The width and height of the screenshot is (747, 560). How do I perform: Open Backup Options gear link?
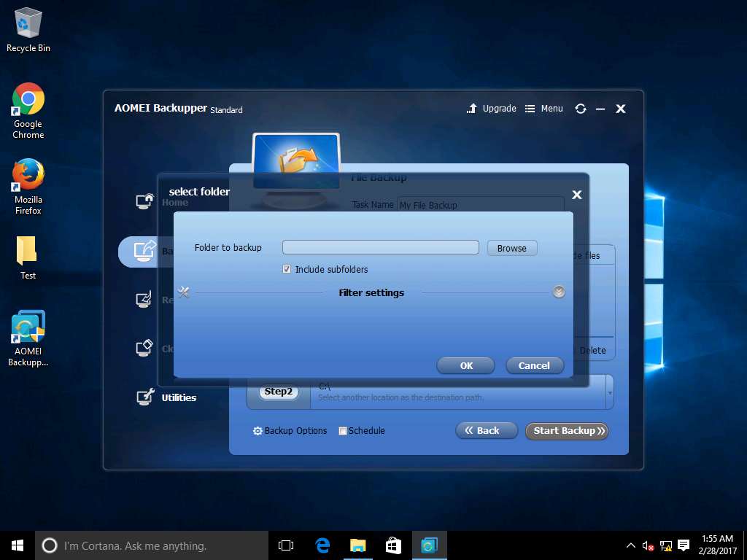coord(290,430)
